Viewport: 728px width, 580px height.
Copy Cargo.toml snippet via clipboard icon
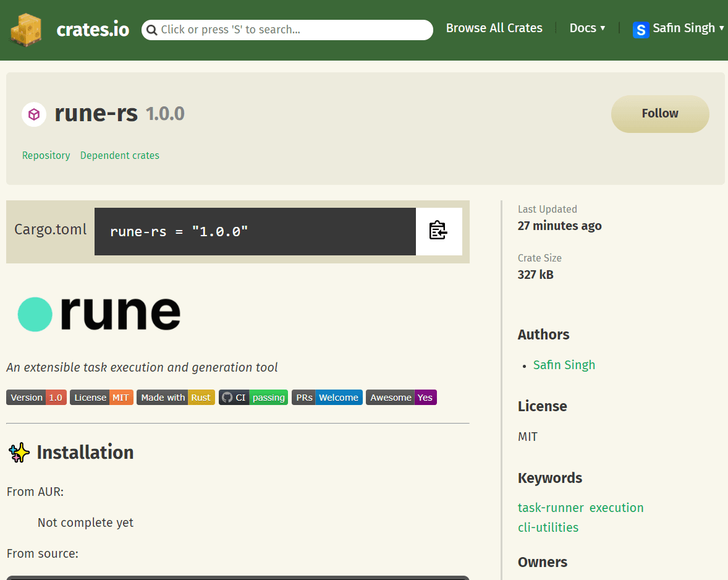(438, 231)
